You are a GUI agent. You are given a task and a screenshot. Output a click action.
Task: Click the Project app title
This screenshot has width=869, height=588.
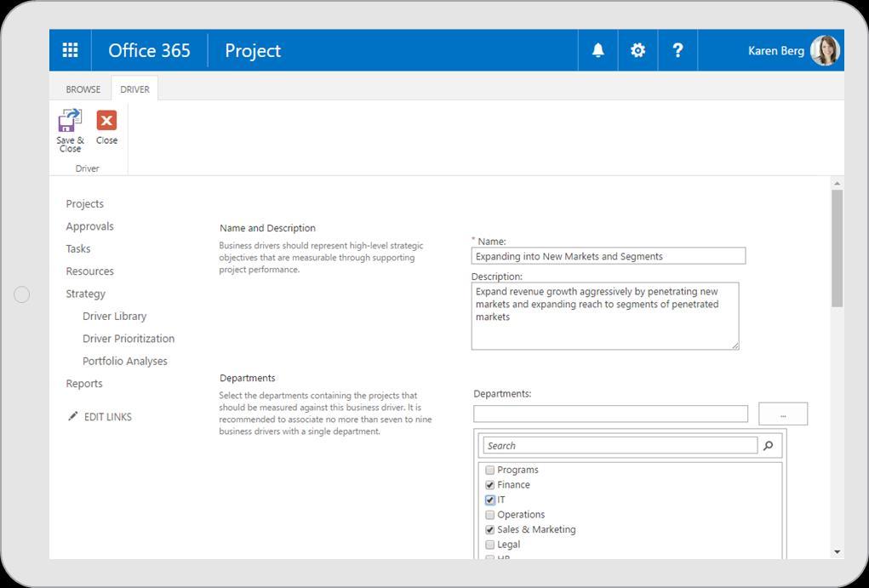(x=253, y=51)
